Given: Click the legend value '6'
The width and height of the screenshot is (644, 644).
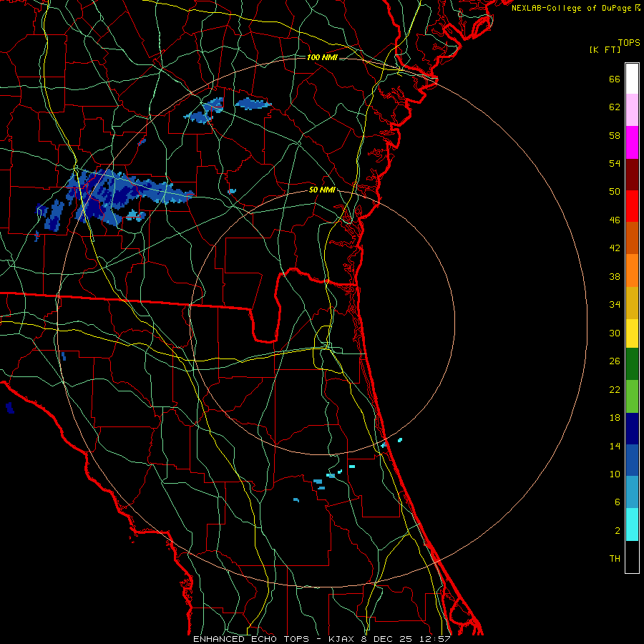Looking at the screenshot, I should click(618, 502).
